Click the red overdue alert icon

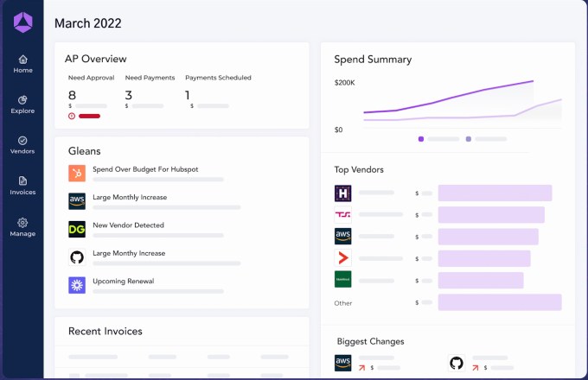72,116
